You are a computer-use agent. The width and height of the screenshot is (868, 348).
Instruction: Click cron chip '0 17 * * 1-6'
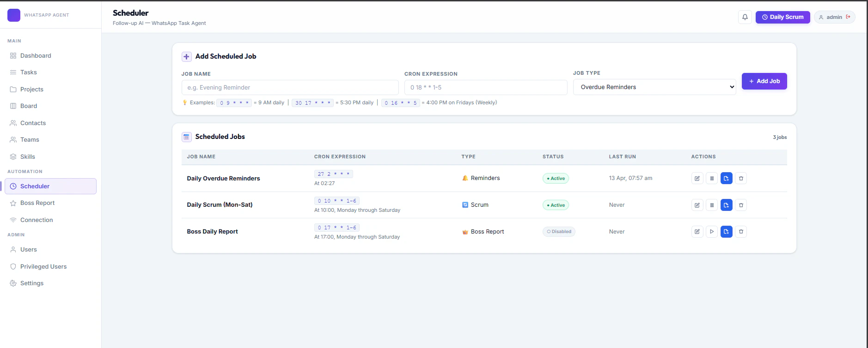[x=337, y=228]
